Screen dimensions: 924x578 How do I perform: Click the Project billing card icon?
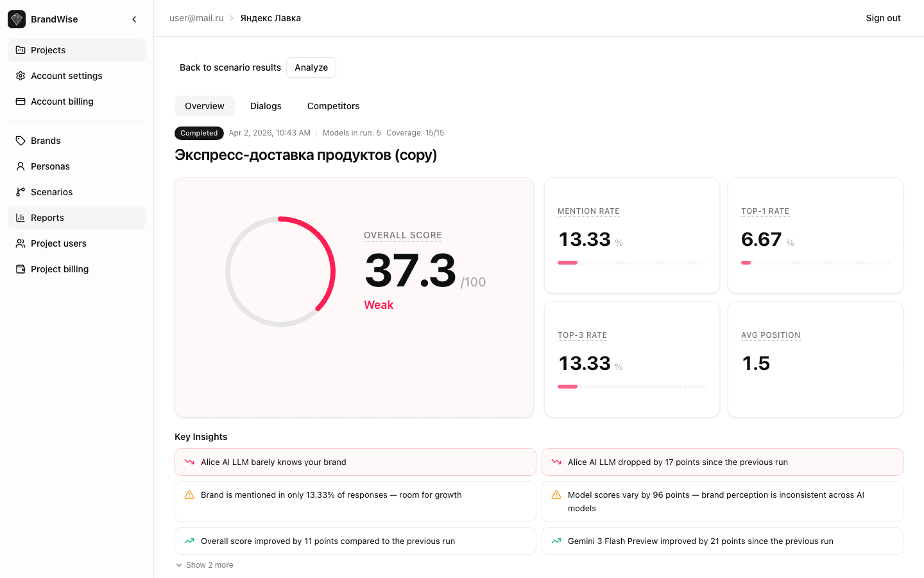(x=20, y=268)
